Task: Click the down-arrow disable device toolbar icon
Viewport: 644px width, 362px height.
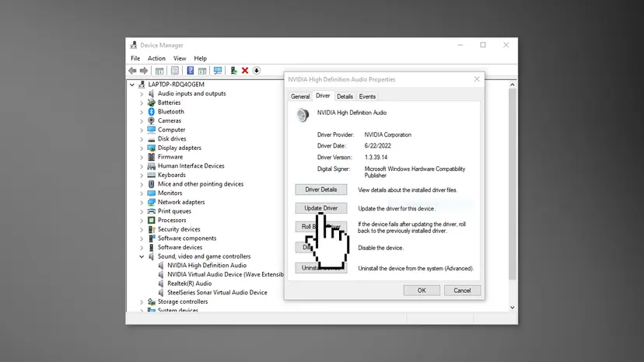Action: 257,71
